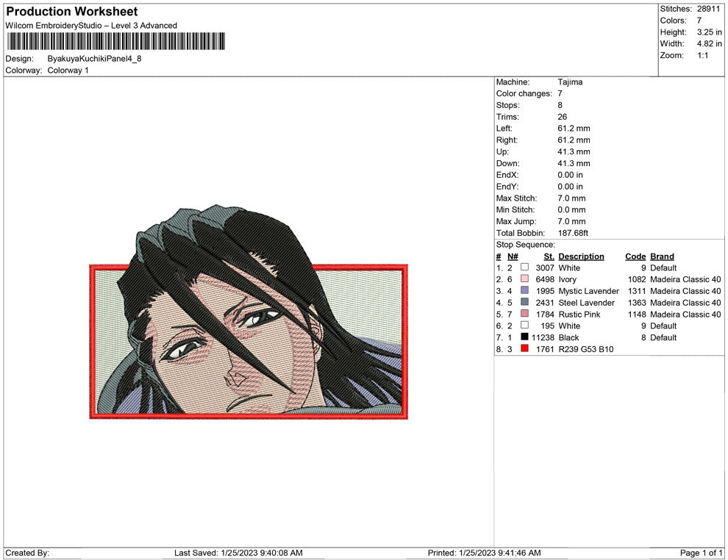
Task: Click the Stitches value 28911
Action: tap(708, 9)
